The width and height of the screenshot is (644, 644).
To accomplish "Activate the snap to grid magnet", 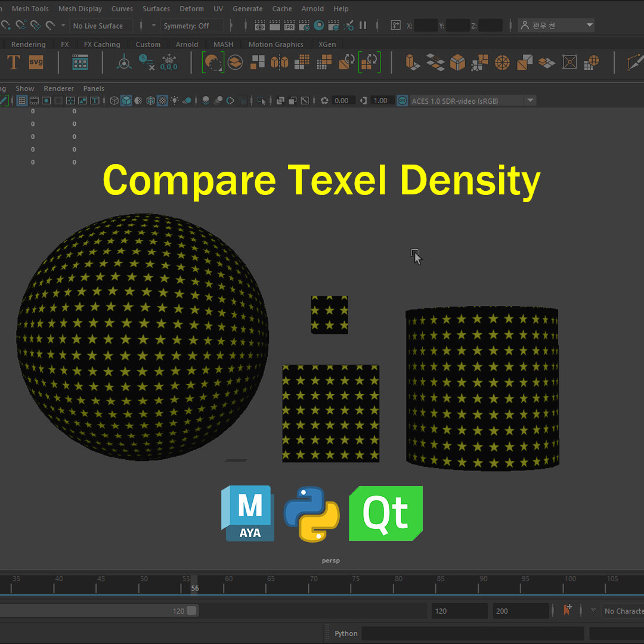I will [x=6, y=25].
